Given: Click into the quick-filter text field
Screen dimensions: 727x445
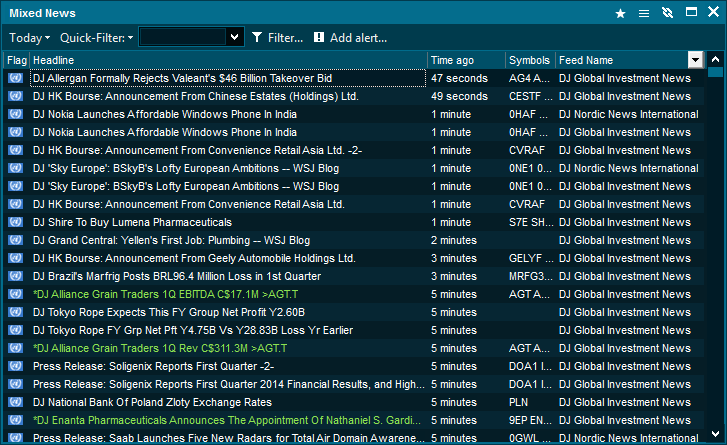Looking at the screenshot, I should pyautogui.click(x=183, y=37).
